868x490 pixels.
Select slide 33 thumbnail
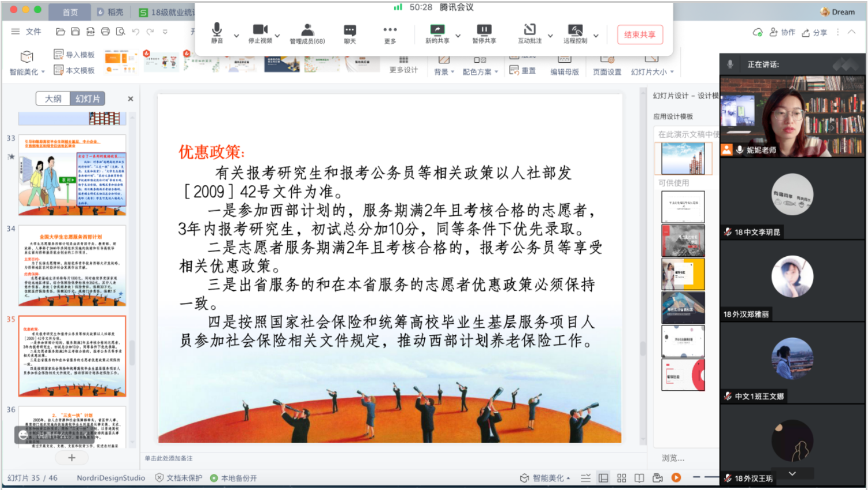pyautogui.click(x=72, y=175)
